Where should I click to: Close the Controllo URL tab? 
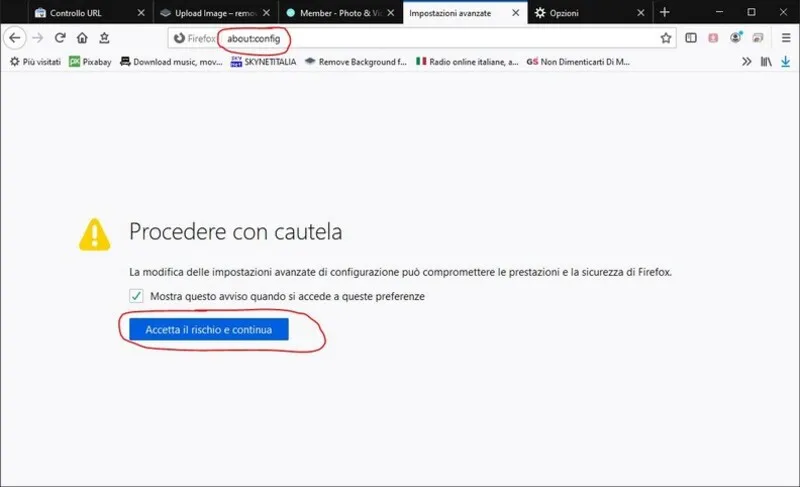coord(141,13)
